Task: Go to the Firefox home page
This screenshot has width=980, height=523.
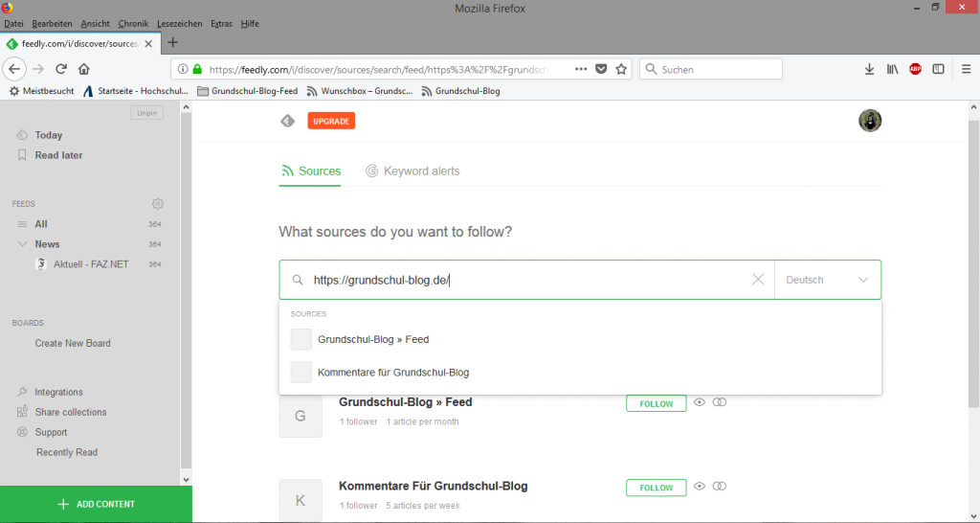Action: coord(84,69)
